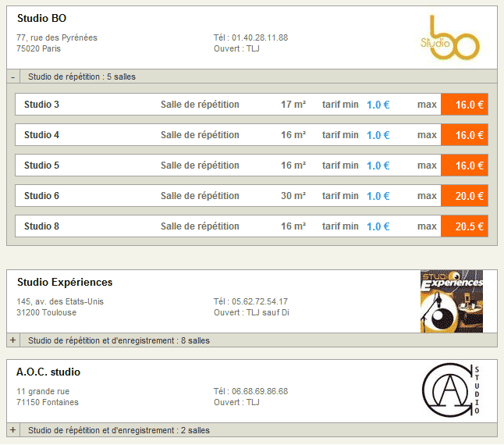Open the Studio Expériences logo image
The image size is (504, 445).
tap(451, 301)
